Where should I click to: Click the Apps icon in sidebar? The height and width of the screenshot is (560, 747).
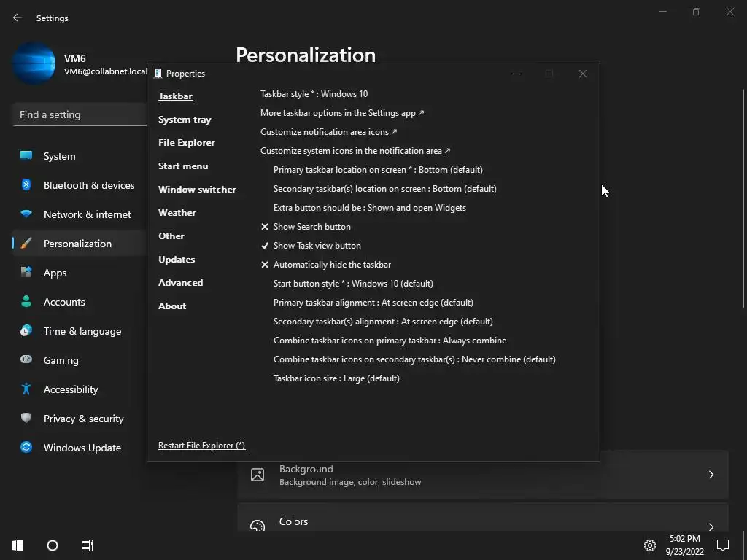click(x=26, y=273)
